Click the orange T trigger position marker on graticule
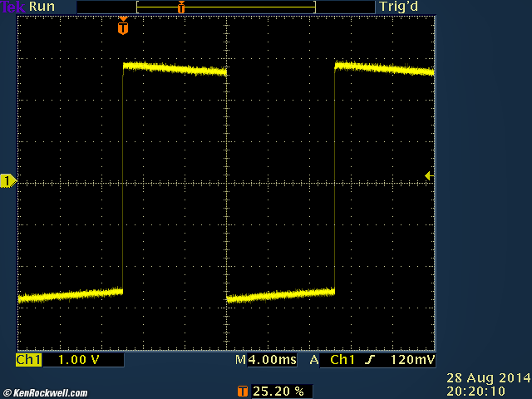The height and width of the screenshot is (399, 532). click(123, 26)
